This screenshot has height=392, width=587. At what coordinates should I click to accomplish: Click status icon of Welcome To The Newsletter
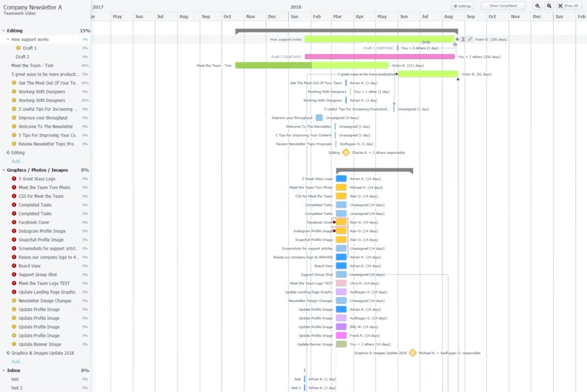(x=14, y=127)
